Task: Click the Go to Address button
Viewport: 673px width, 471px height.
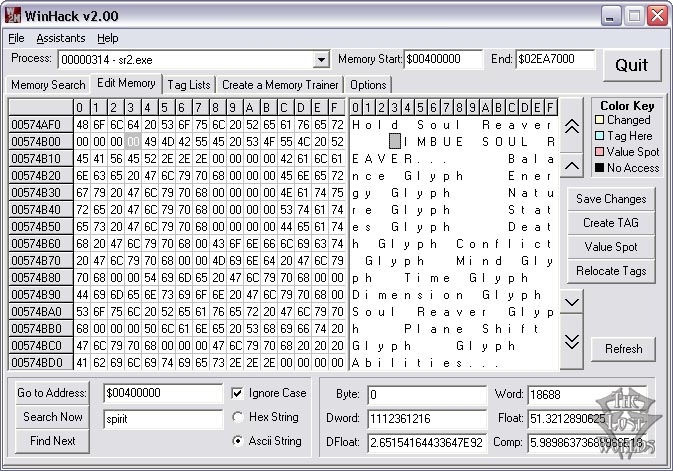Action: coord(52,393)
